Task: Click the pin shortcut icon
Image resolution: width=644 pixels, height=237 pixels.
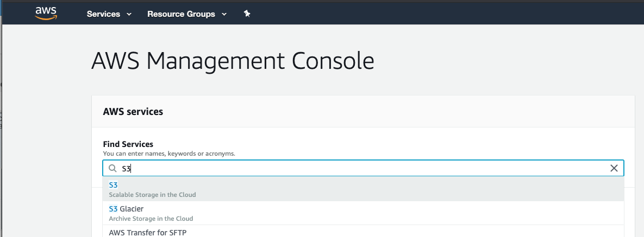Action: (247, 14)
